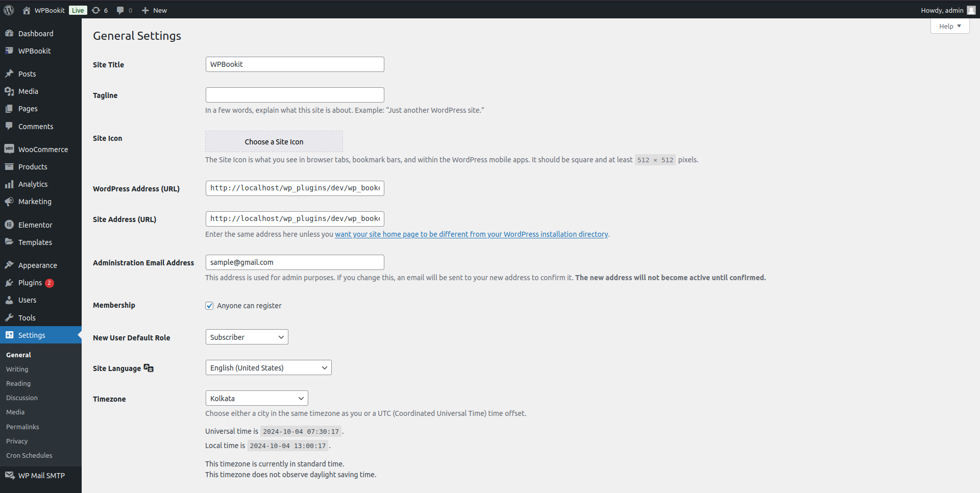Click the Appearance paintbrush icon
Image resolution: width=980 pixels, height=493 pixels.
[x=9, y=264]
